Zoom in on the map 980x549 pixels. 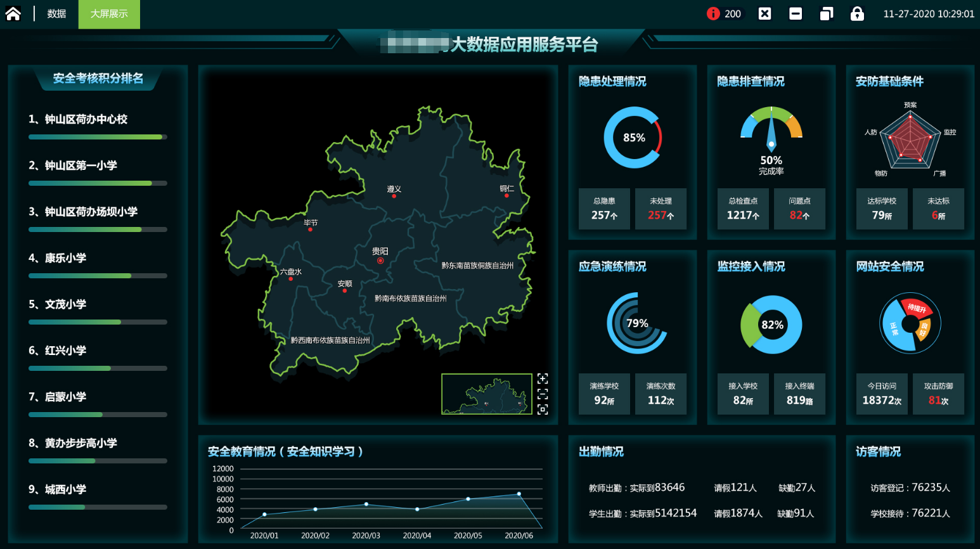543,378
